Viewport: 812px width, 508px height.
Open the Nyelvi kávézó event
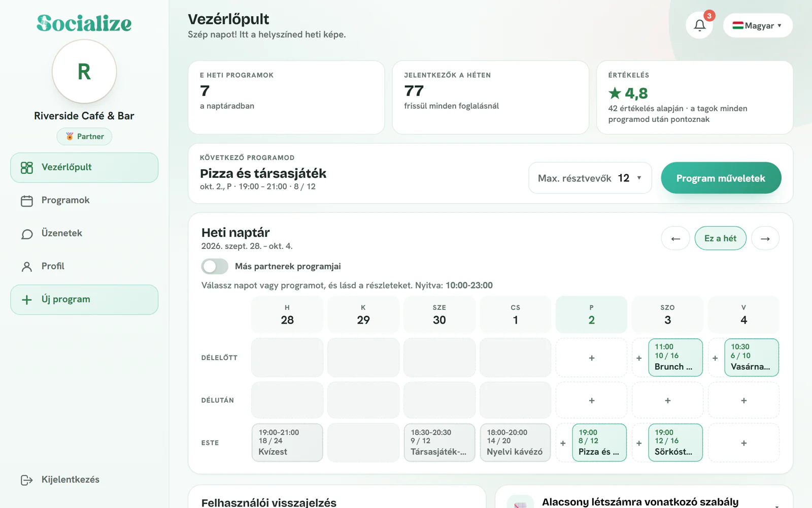pos(516,442)
